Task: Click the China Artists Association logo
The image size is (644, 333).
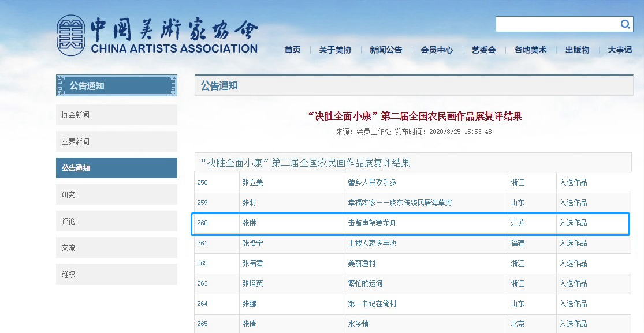Action: [x=157, y=36]
